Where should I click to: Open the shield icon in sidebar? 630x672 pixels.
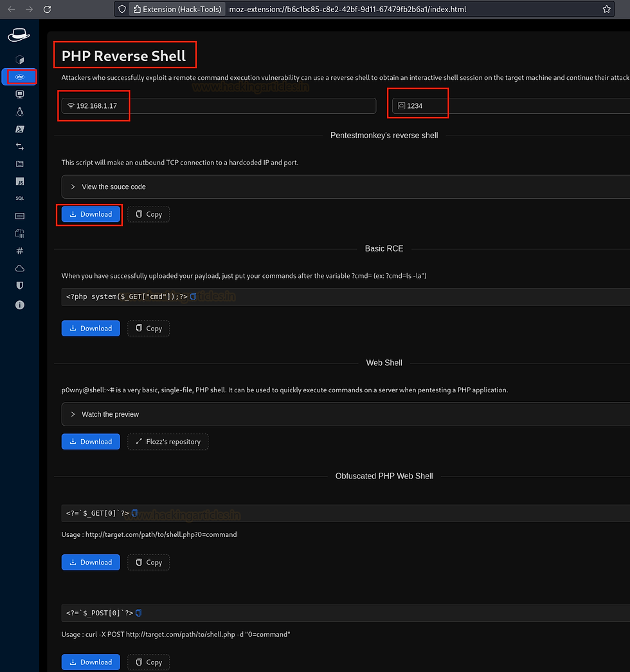click(20, 286)
